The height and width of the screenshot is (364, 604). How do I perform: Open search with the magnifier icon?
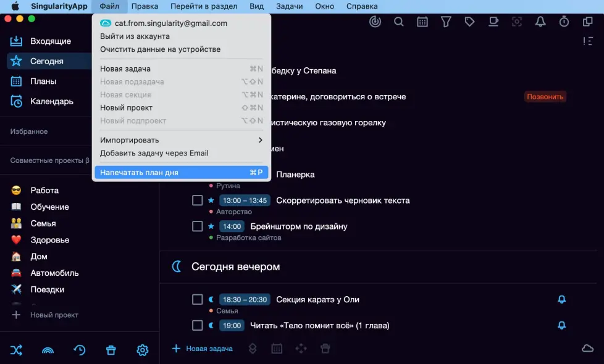click(x=398, y=21)
